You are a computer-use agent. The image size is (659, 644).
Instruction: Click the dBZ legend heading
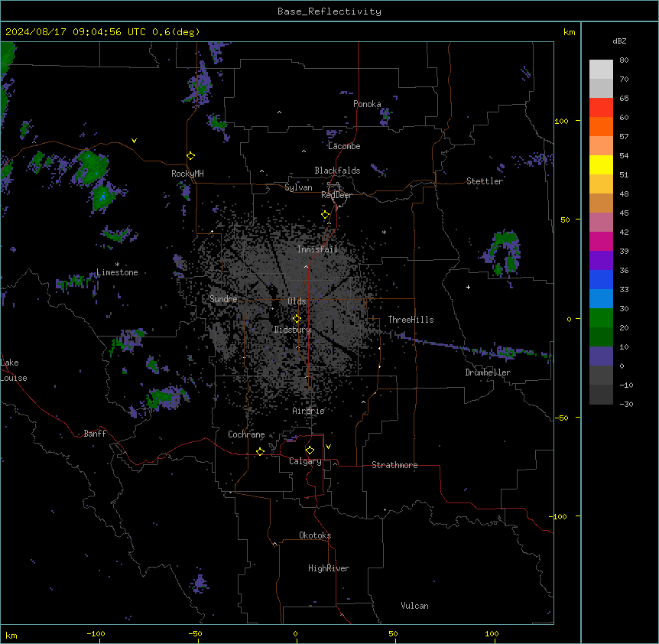[619, 41]
